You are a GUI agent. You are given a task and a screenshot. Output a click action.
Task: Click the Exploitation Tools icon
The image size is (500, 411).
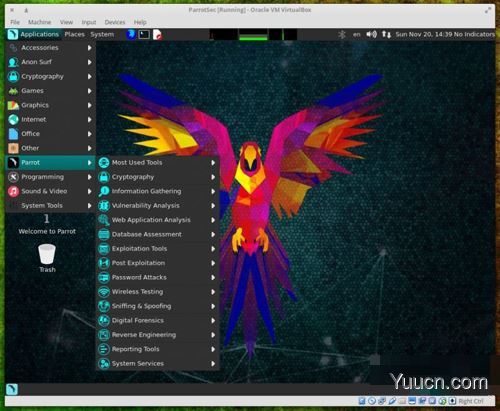click(104, 249)
